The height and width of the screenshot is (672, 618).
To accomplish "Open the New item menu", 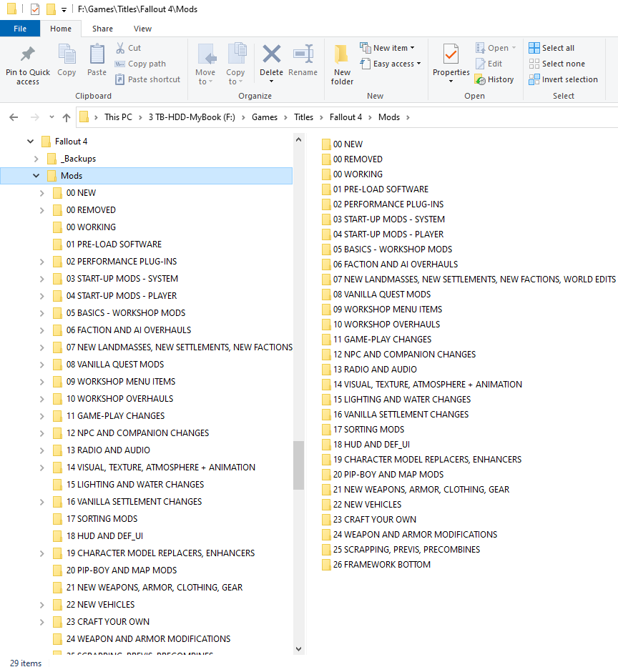I will (x=387, y=48).
